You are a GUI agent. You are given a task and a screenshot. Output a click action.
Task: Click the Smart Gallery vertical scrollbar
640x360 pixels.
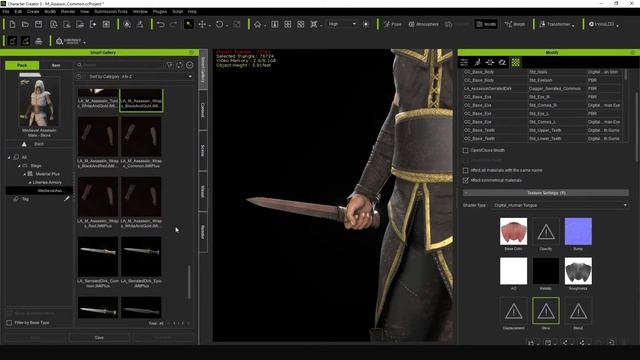point(189,282)
